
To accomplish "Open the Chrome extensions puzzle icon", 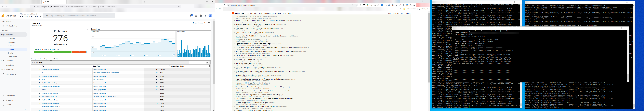I will pos(414,5).
